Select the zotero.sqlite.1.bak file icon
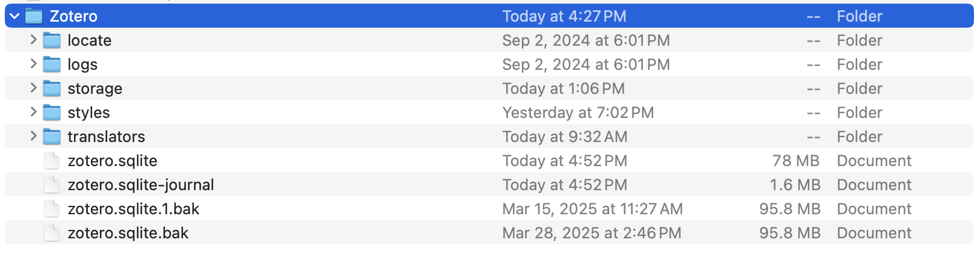980x266 pixels. click(52, 209)
